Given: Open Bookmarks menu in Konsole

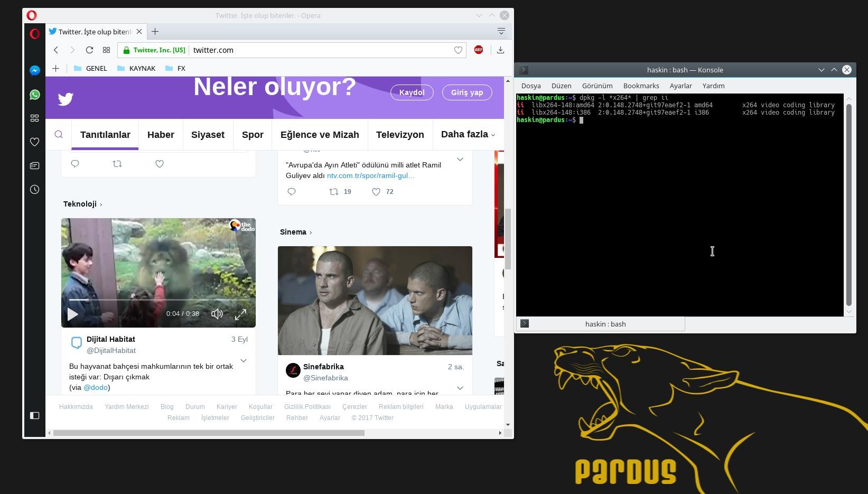Looking at the screenshot, I should [x=641, y=86].
